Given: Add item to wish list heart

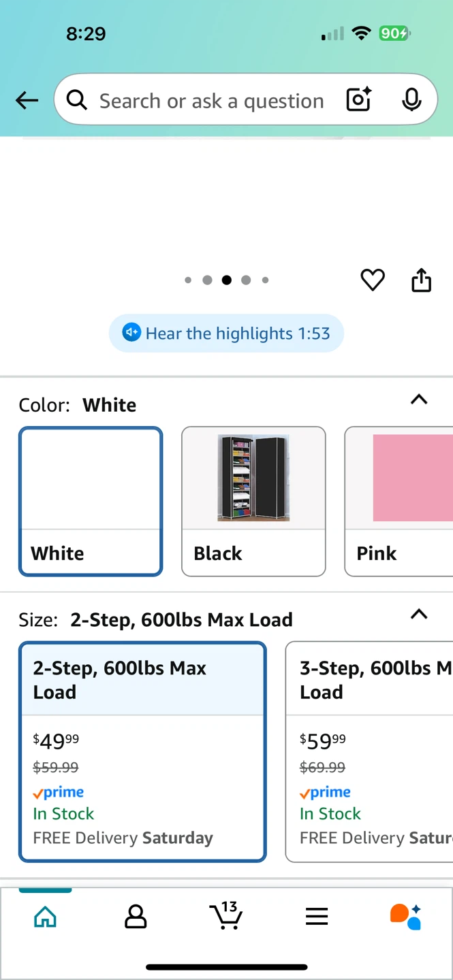Looking at the screenshot, I should (373, 280).
